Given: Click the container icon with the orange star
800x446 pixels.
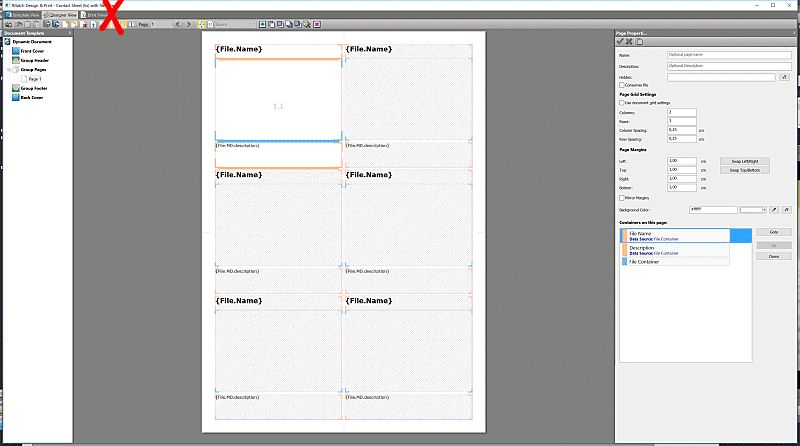Looking at the screenshot, I should tap(307, 24).
